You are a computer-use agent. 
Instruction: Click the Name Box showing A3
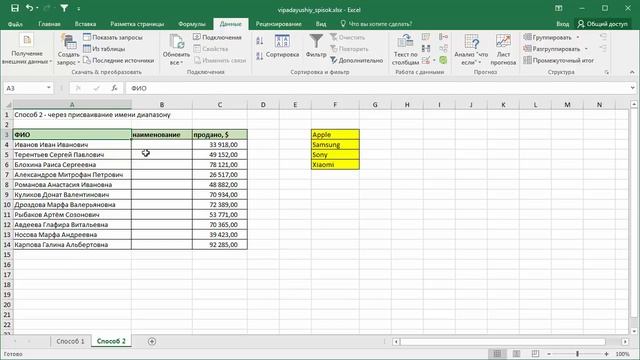click(x=24, y=88)
